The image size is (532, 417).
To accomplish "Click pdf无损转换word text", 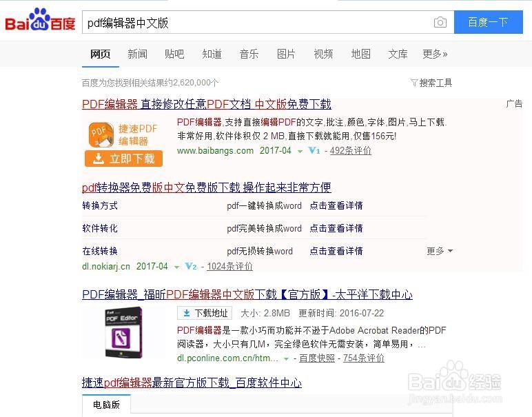I will point(260,251).
